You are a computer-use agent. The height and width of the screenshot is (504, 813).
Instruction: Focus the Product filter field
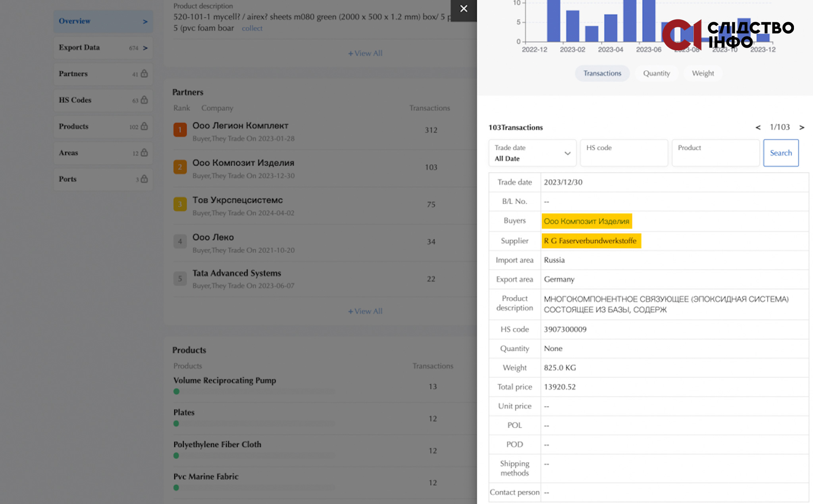pyautogui.click(x=715, y=153)
